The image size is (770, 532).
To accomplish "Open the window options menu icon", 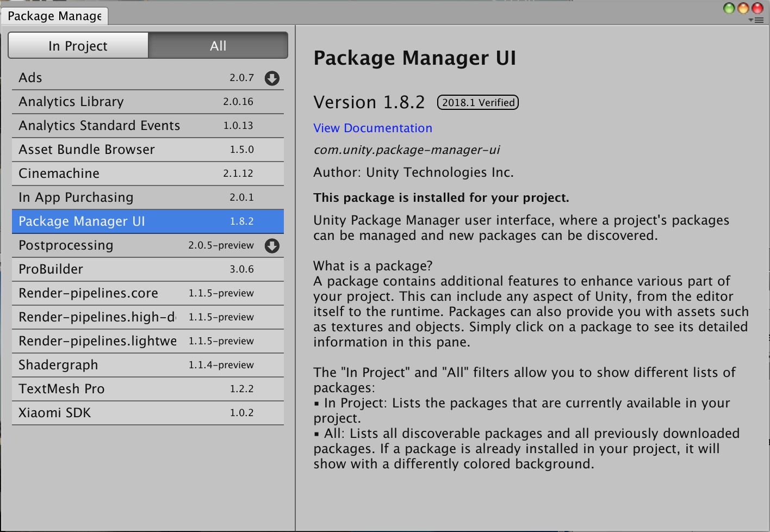I will coord(756,20).
